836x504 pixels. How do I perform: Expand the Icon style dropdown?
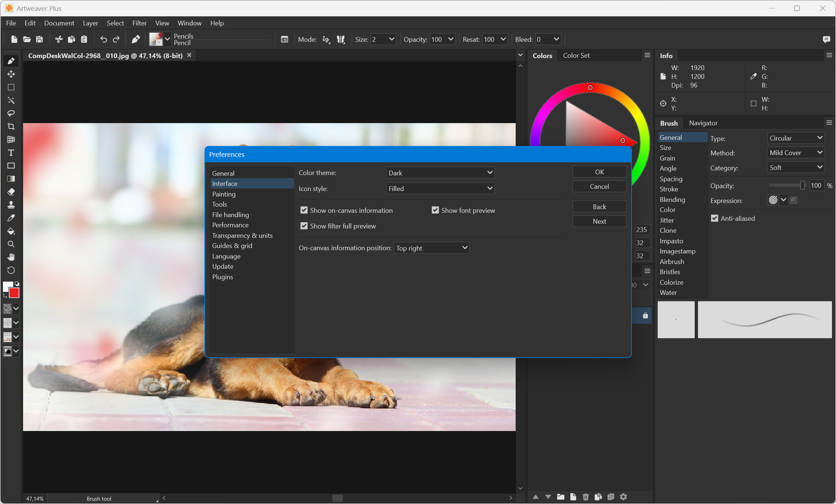tap(440, 189)
